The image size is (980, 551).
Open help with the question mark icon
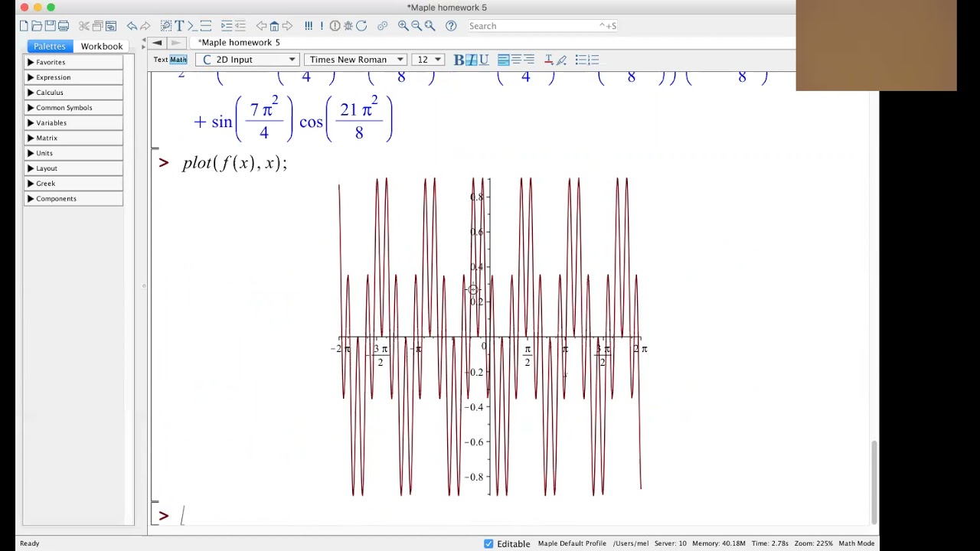[x=451, y=26]
